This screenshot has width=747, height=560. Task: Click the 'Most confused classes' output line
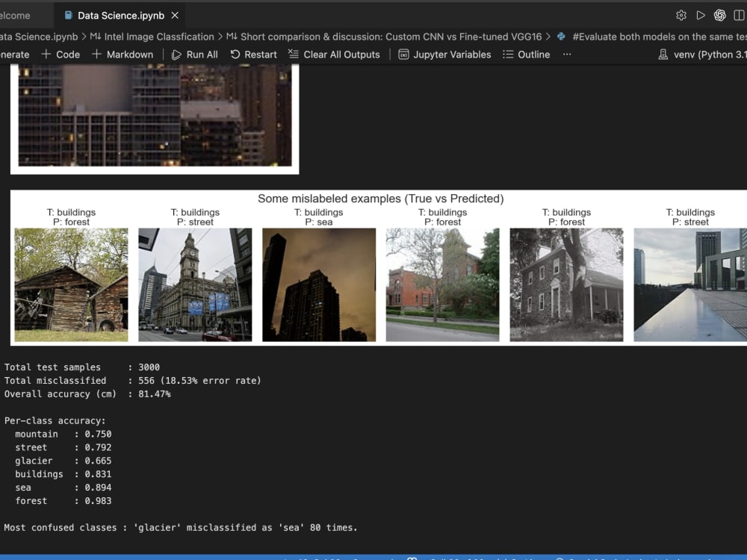click(x=181, y=527)
